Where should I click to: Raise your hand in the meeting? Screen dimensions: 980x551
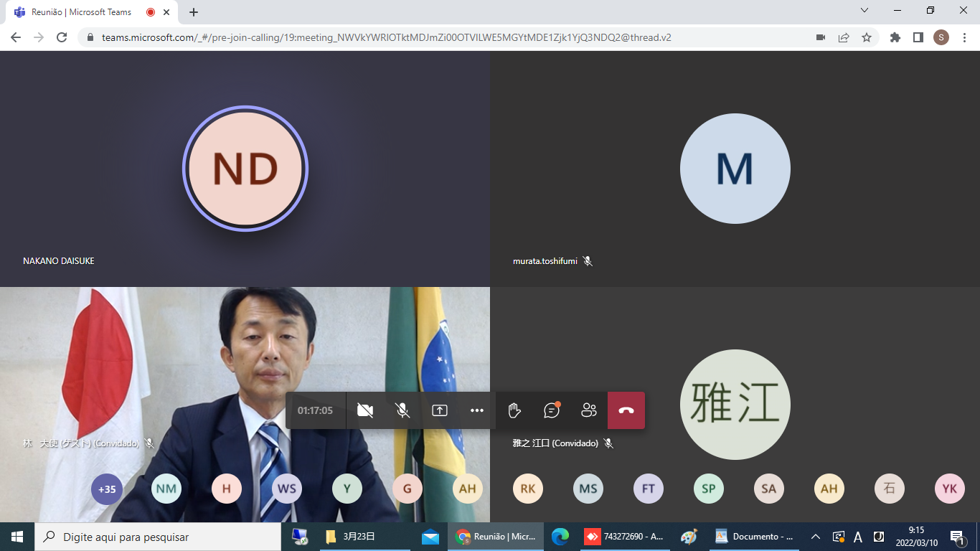coord(514,410)
